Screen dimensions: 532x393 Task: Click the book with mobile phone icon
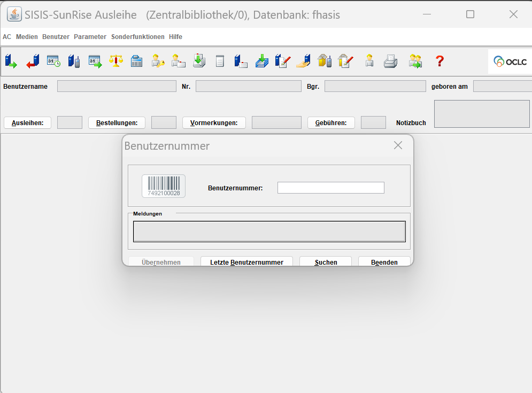pos(74,61)
